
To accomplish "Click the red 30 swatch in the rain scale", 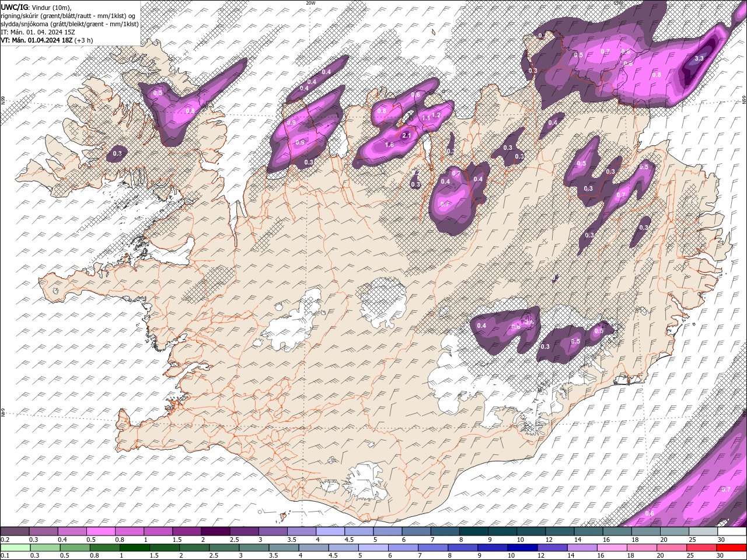I will pyautogui.click(x=732, y=547).
